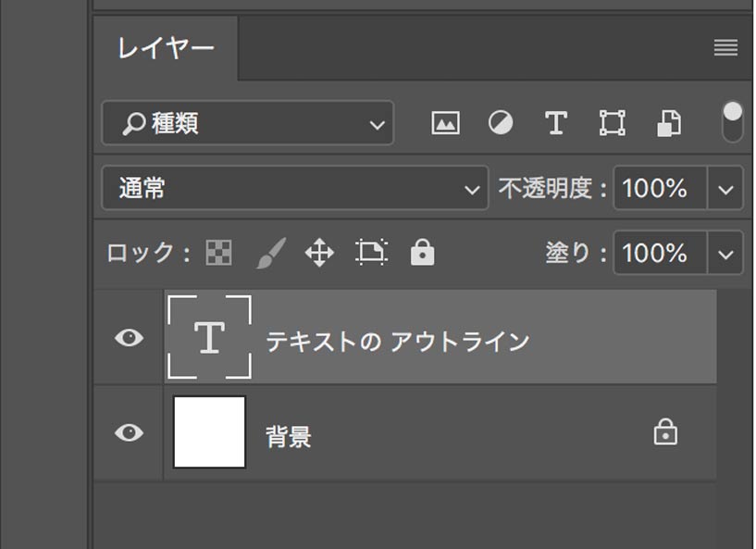Filter for shape layers icon

click(x=613, y=123)
